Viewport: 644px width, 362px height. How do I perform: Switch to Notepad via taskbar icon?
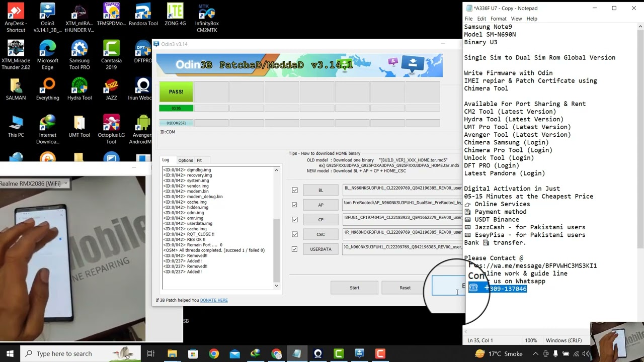point(297,353)
